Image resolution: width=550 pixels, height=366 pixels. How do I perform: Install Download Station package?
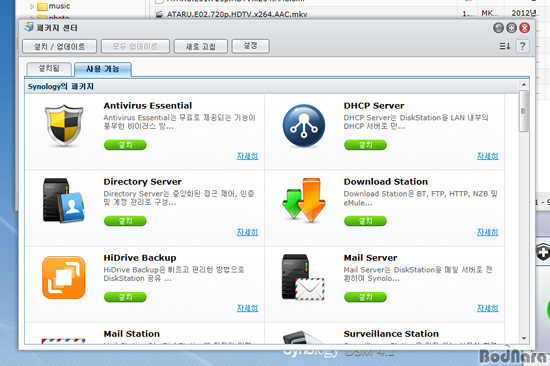point(365,221)
